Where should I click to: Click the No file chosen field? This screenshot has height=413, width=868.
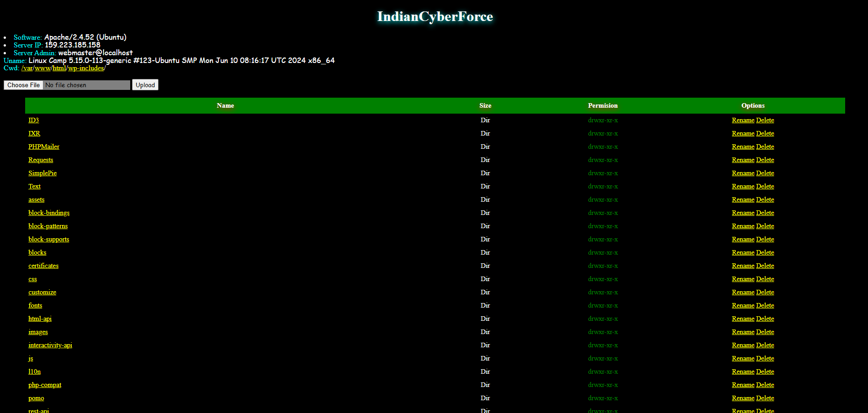coord(86,85)
